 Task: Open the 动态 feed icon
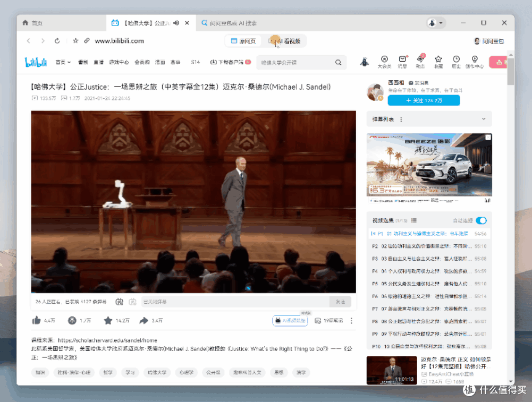(420, 62)
